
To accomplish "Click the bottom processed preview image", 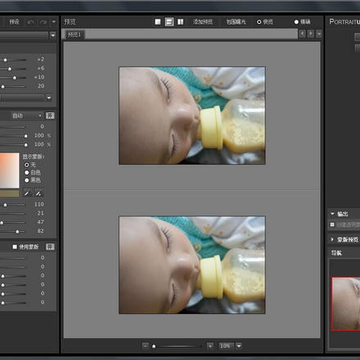I will point(192,265).
